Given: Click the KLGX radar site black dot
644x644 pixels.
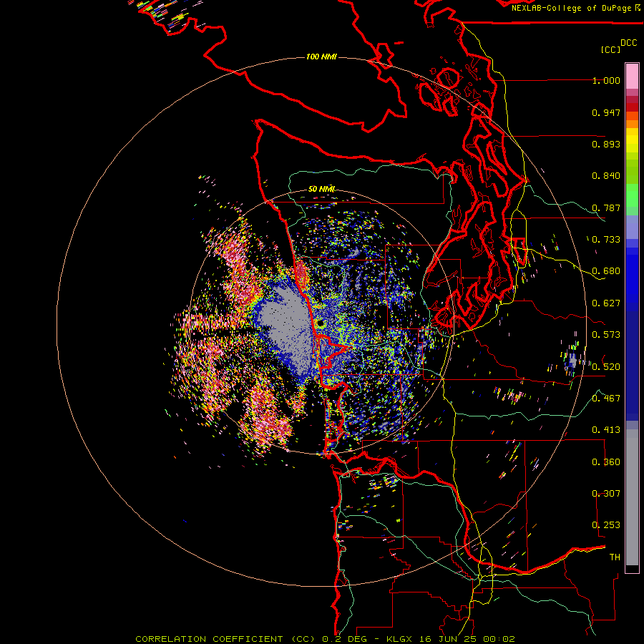Looking at the screenshot, I should 321,324.
